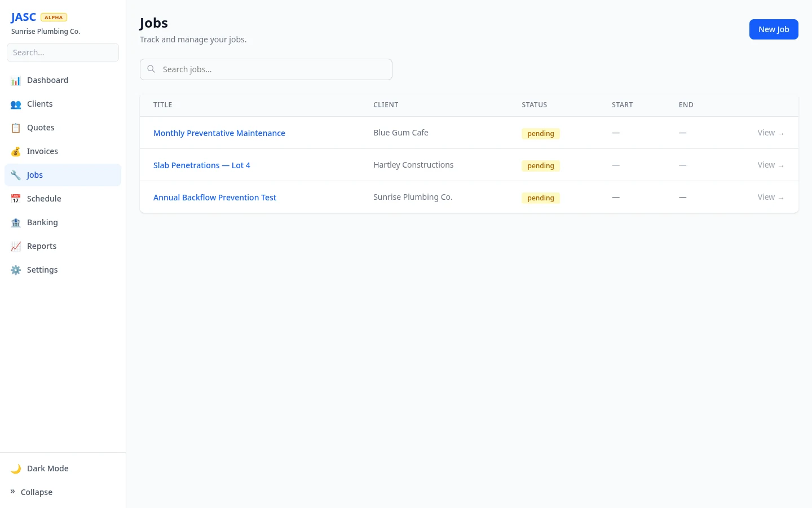Toggle Dark Mode
812x508 pixels.
click(x=63, y=468)
